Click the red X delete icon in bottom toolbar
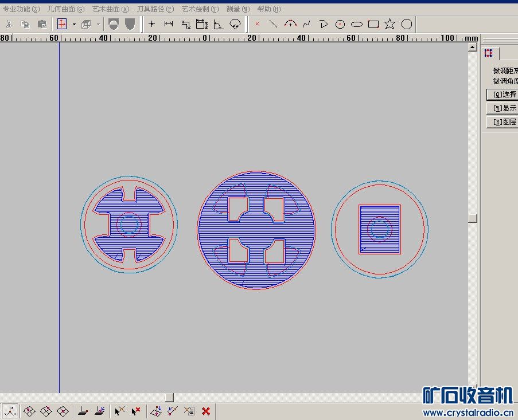 [x=206, y=411]
